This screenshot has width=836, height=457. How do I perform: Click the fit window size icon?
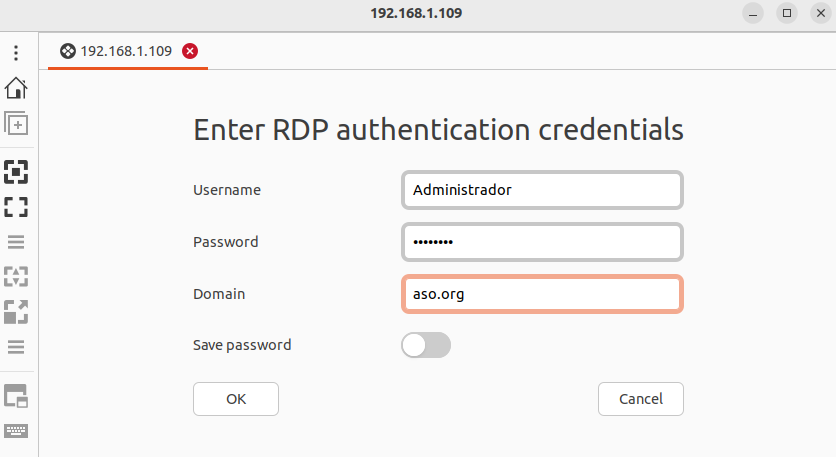click(16, 172)
